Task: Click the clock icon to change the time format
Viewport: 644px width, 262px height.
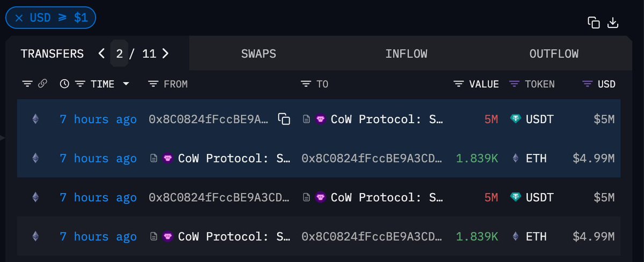Action: [x=64, y=84]
